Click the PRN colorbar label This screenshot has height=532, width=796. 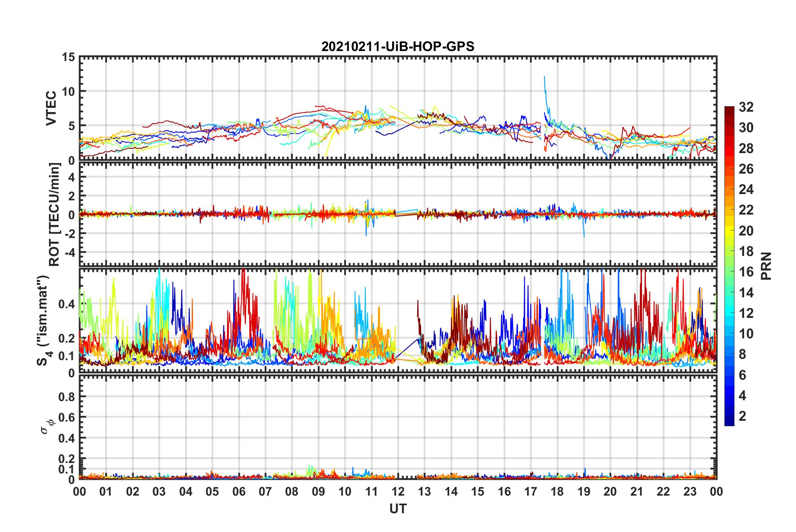(x=766, y=266)
